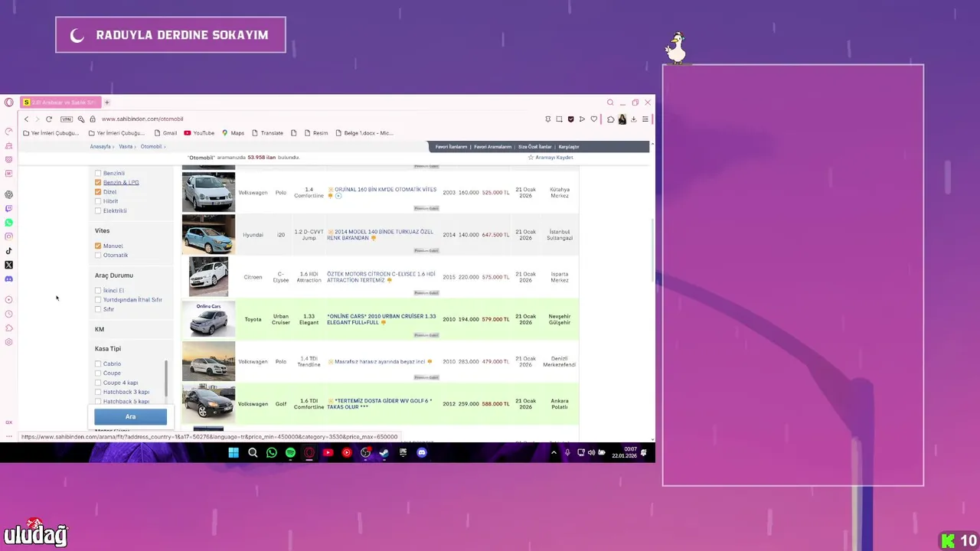
Task: Open Discord in the Opera sidebar
Action: coord(8,279)
